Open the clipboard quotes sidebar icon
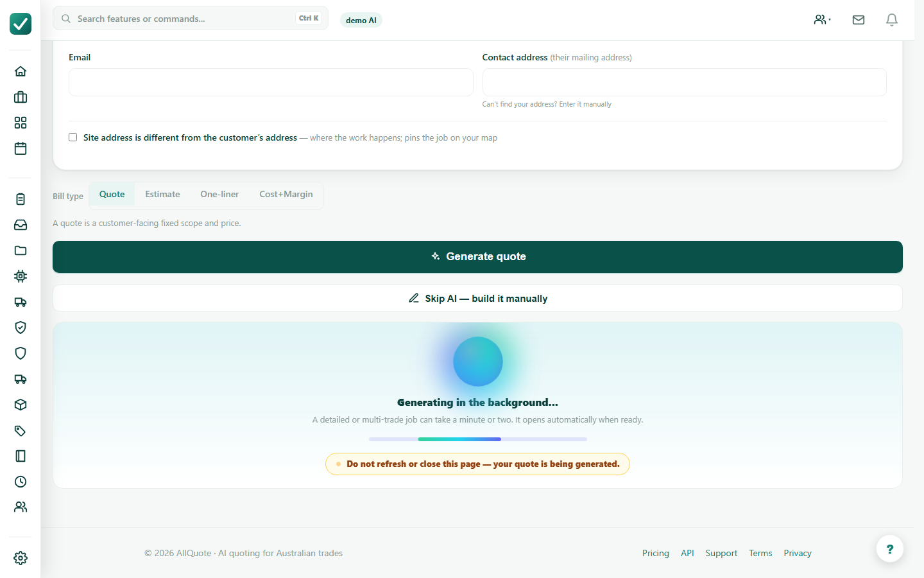 21,199
